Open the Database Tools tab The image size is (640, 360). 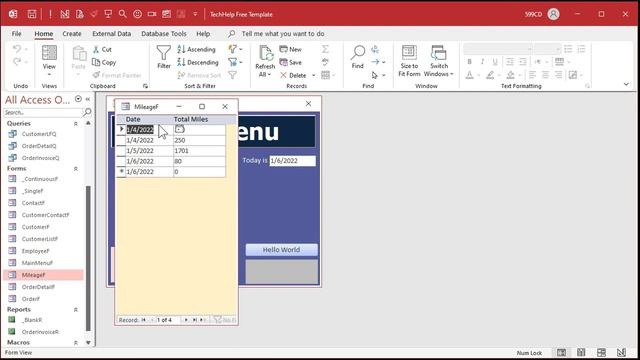164,33
